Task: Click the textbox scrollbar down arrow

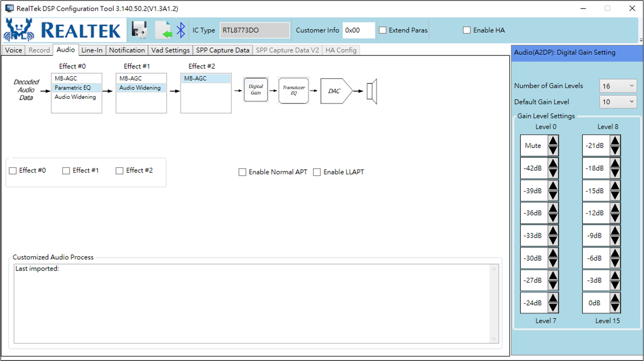Action: tap(494, 339)
